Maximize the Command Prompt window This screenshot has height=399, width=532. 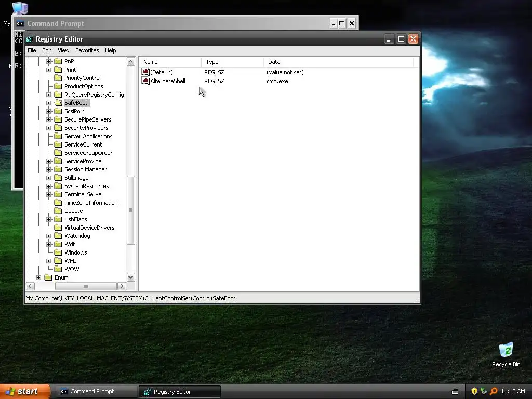pos(342,23)
